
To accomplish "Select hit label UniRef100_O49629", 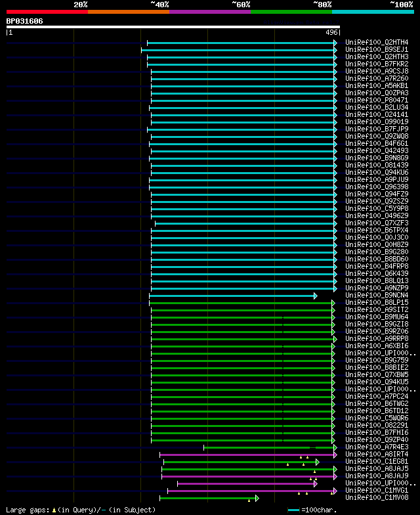I will click(377, 215).
